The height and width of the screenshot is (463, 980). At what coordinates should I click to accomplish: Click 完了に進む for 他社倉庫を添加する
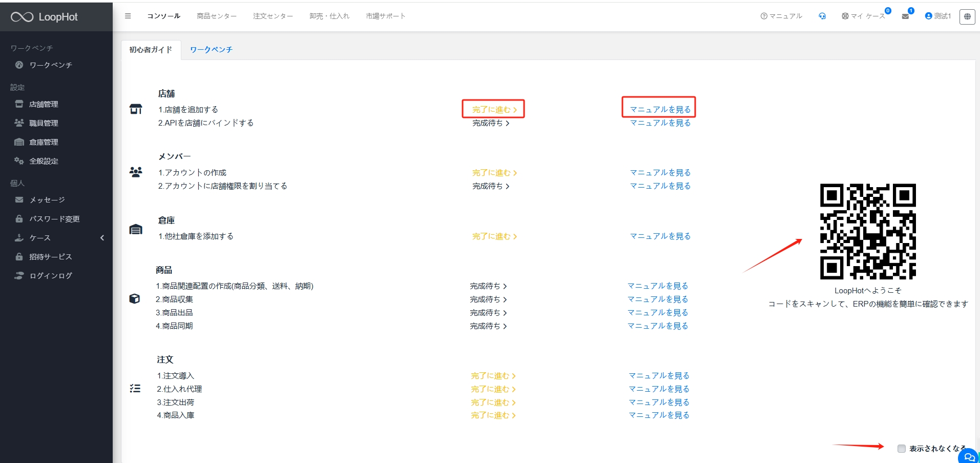494,236
